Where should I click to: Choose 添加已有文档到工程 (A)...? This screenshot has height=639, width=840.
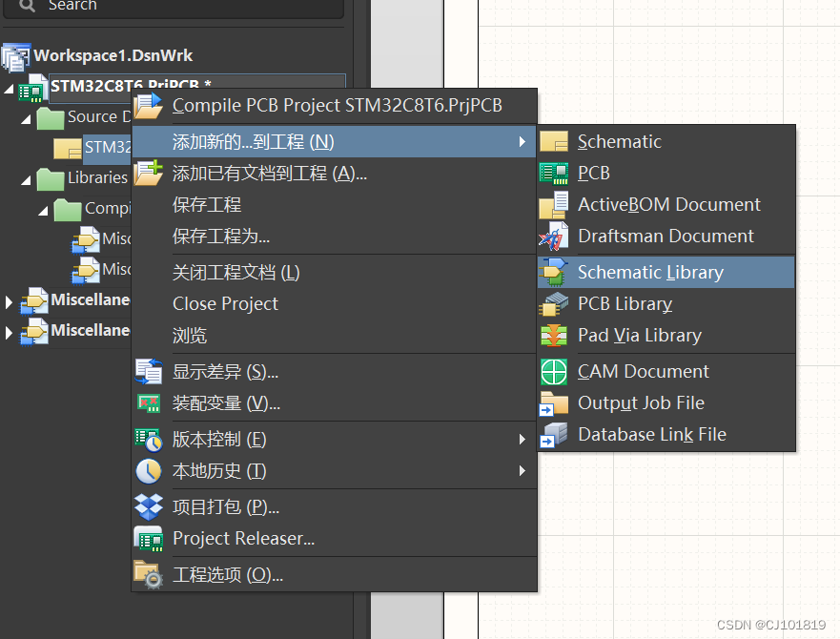(x=335, y=174)
